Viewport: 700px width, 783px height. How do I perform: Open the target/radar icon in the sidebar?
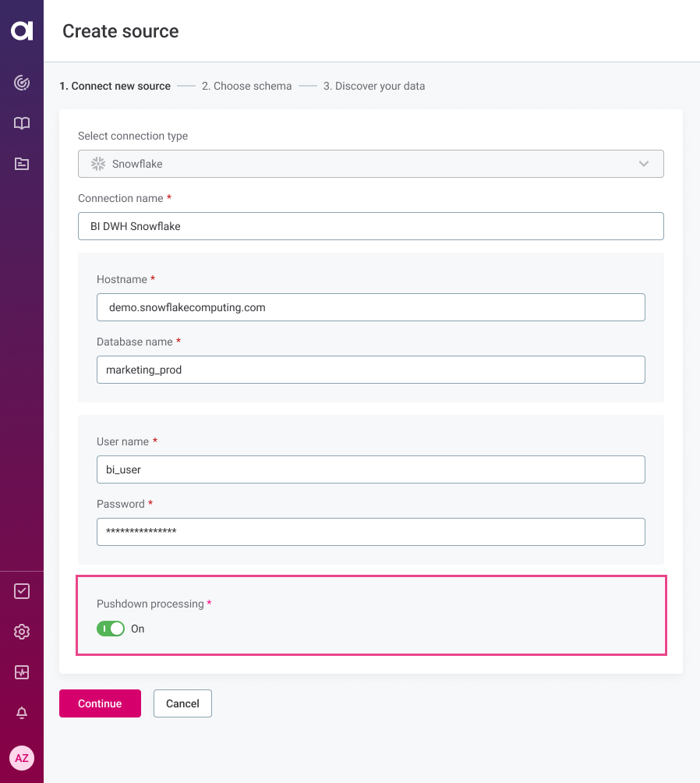(x=22, y=83)
